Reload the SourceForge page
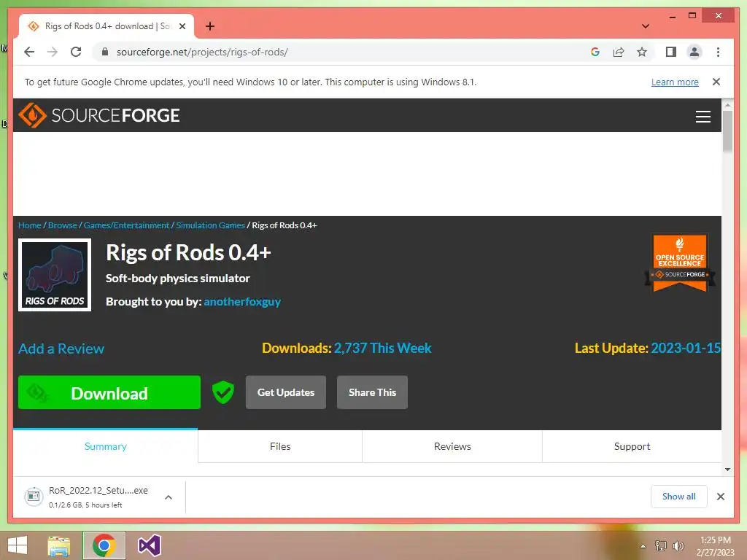The image size is (747, 560). pos(76,52)
